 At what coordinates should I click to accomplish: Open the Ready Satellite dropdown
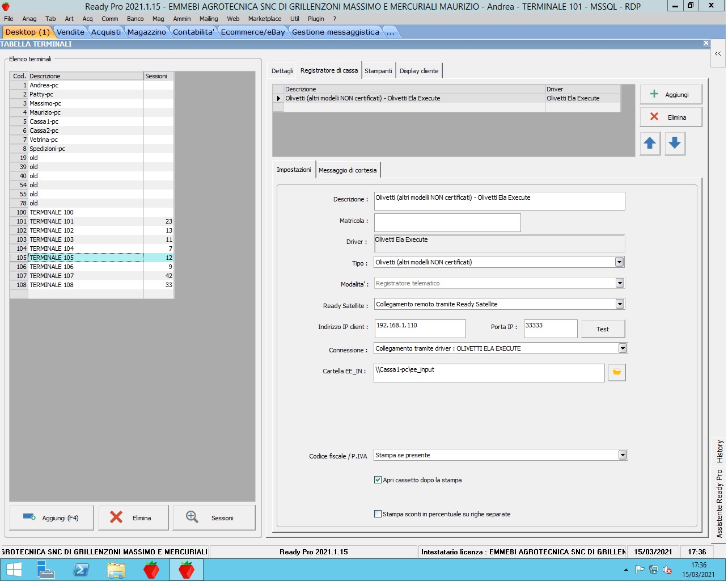(619, 304)
